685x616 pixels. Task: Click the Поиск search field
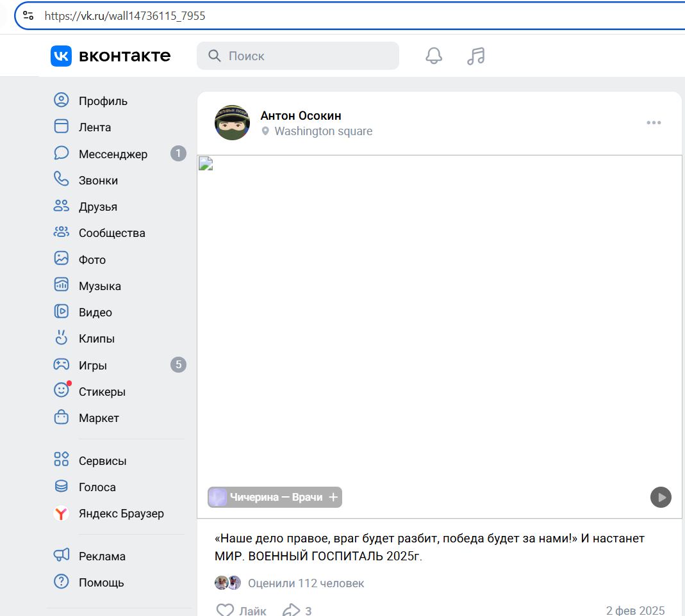[x=298, y=56]
